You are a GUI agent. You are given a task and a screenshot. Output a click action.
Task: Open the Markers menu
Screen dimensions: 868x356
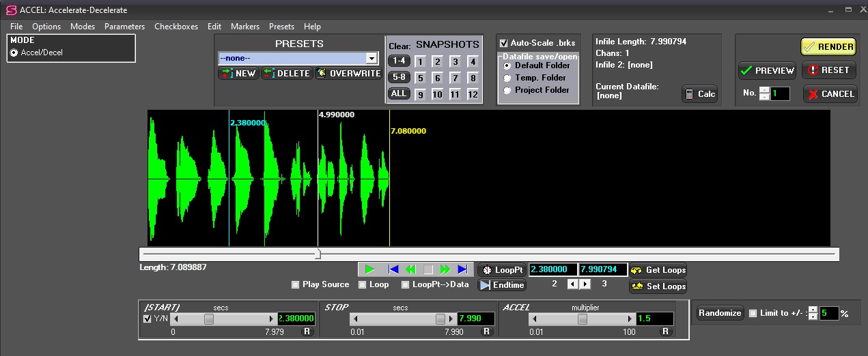(x=245, y=27)
